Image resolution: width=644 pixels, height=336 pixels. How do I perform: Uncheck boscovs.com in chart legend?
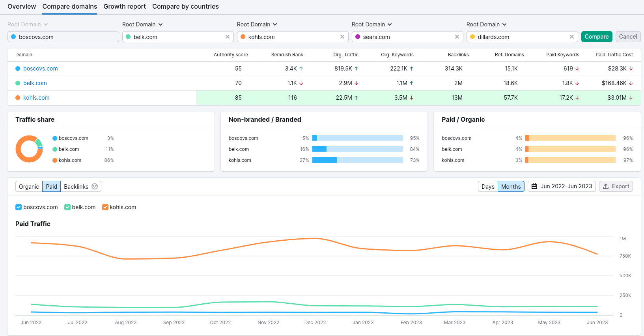click(x=18, y=207)
